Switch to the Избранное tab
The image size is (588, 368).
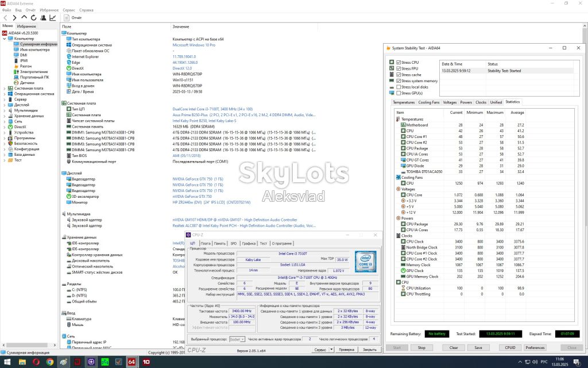tap(26, 26)
